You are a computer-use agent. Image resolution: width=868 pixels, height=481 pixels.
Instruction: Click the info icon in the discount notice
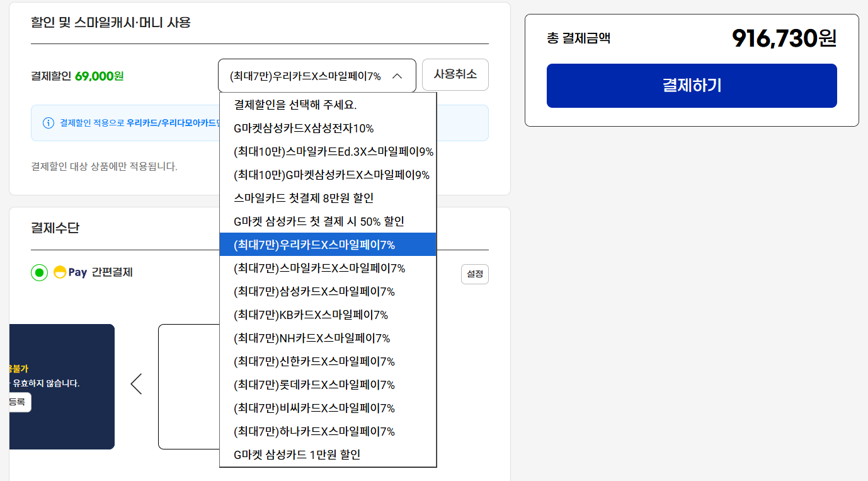pos(49,123)
